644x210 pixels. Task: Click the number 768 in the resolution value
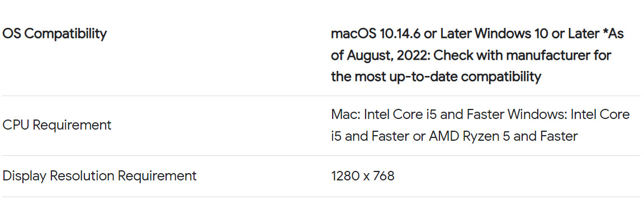click(383, 176)
